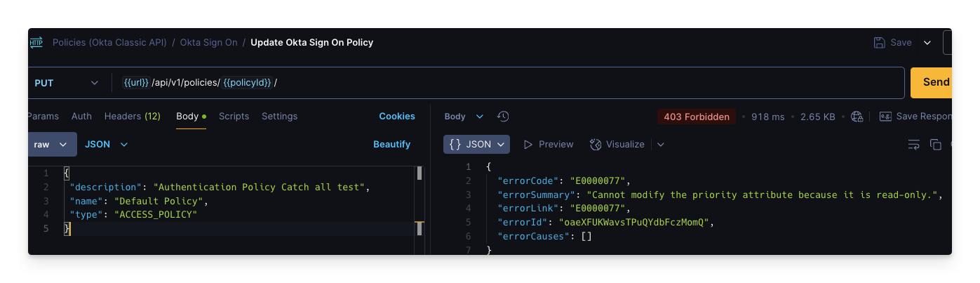The image size is (980, 283).
Task: Open the response JSON format dropdown
Action: click(x=477, y=144)
